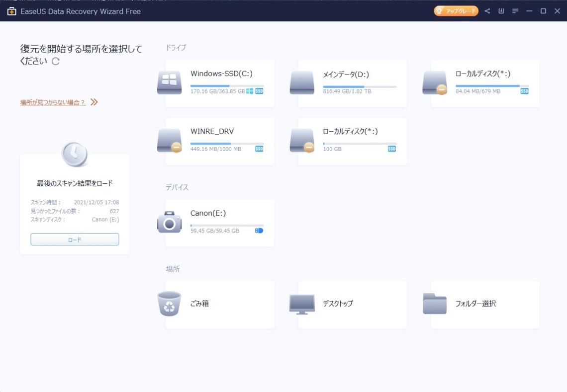Refresh drive list with circular arrow icon
The image size is (567, 392).
[x=55, y=61]
